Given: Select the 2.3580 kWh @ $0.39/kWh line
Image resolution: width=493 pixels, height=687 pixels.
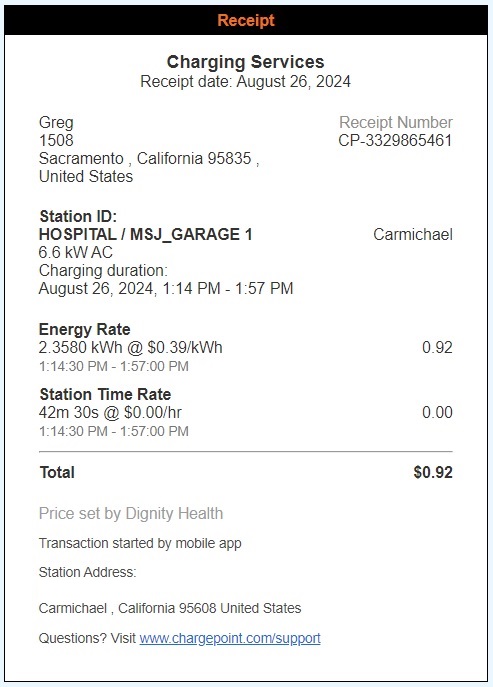Looking at the screenshot, I should [131, 347].
